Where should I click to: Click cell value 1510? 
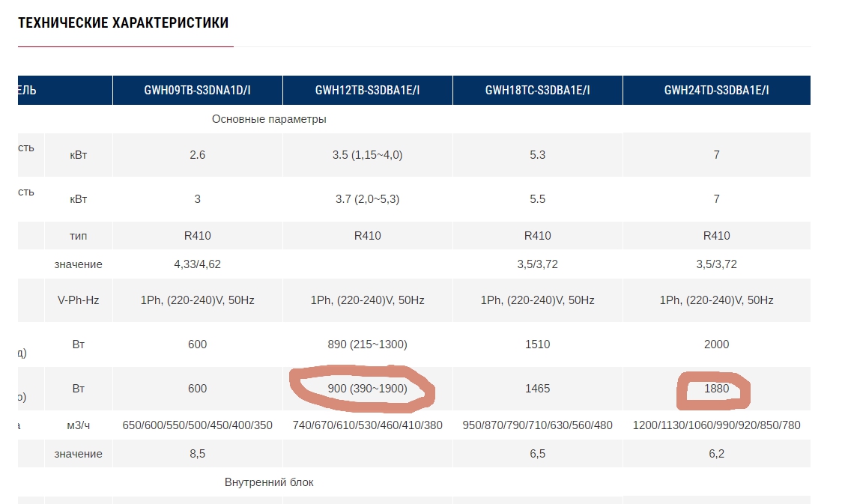coord(538,344)
